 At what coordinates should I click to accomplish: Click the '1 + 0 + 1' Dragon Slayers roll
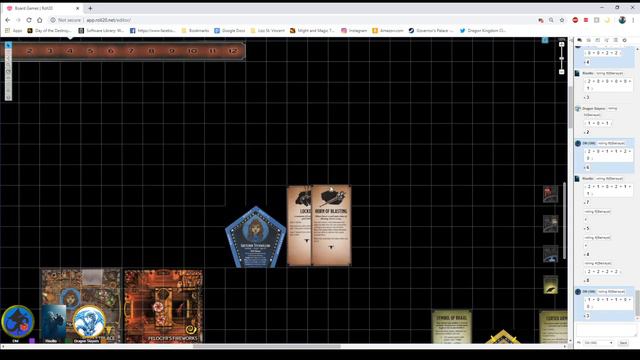point(598,123)
